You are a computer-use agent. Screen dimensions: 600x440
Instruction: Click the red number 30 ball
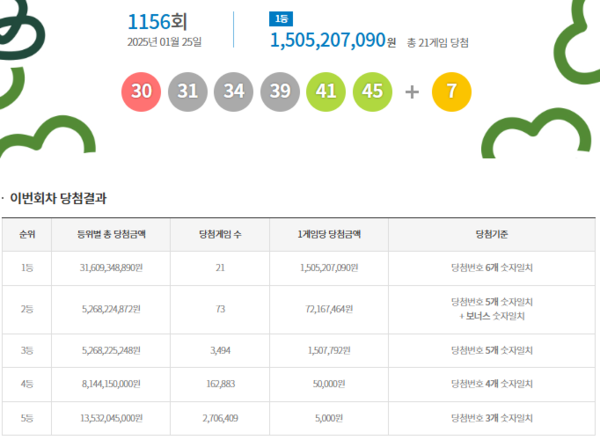point(141,92)
